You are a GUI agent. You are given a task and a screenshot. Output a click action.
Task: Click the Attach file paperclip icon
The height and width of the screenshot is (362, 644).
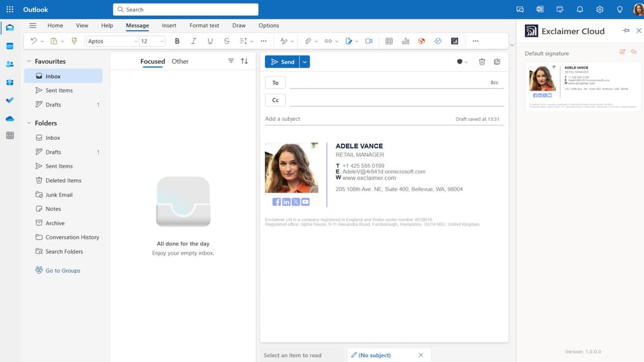309,41
